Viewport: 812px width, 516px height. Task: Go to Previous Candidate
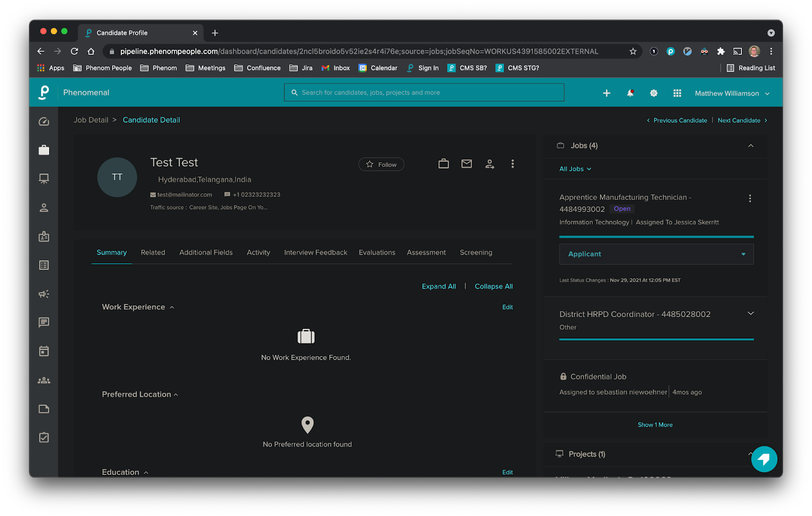677,120
